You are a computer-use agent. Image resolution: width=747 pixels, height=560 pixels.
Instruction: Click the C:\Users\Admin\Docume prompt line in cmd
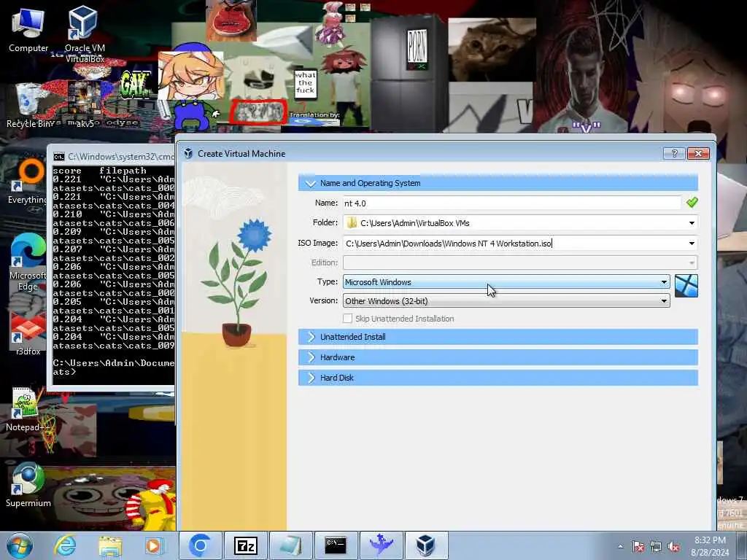(x=113, y=363)
